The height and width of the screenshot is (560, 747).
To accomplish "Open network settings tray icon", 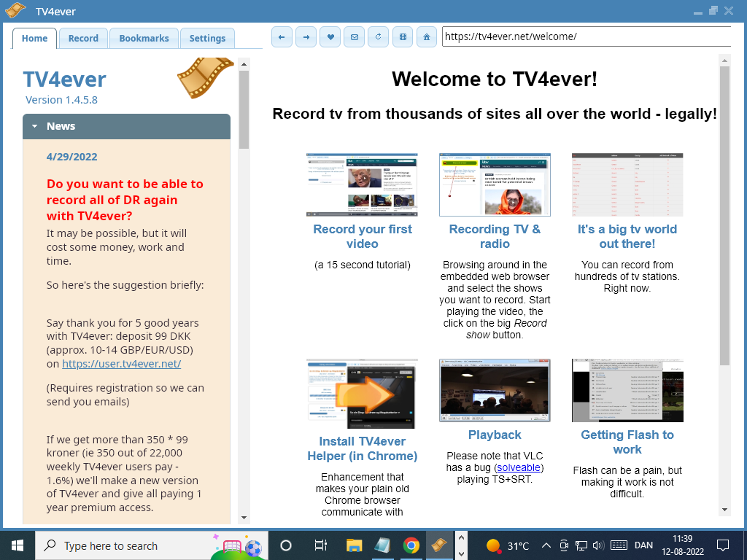I will [x=581, y=545].
